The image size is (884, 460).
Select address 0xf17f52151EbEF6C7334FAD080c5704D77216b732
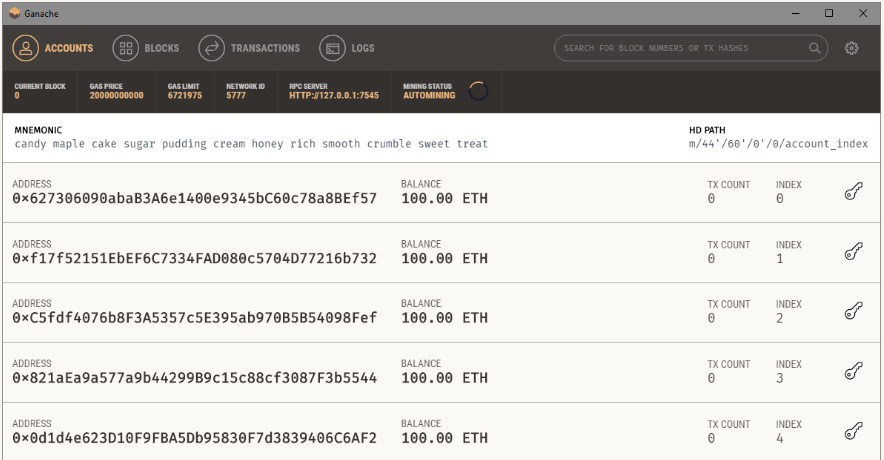[195, 258]
